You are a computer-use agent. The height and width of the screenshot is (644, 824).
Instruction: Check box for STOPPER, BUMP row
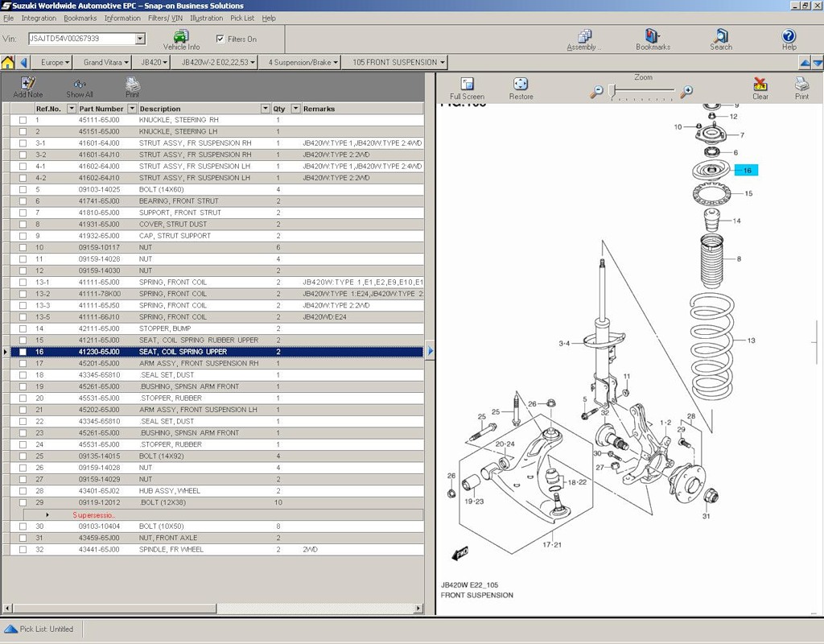tap(23, 328)
